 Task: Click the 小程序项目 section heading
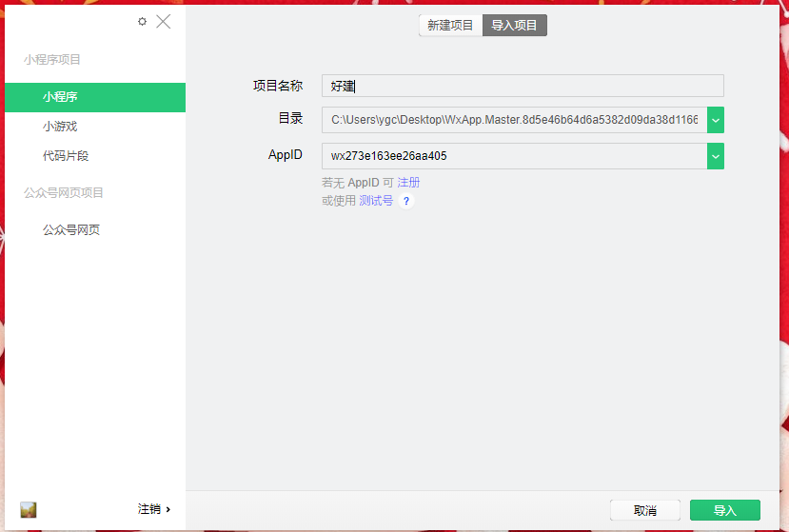click(x=51, y=59)
